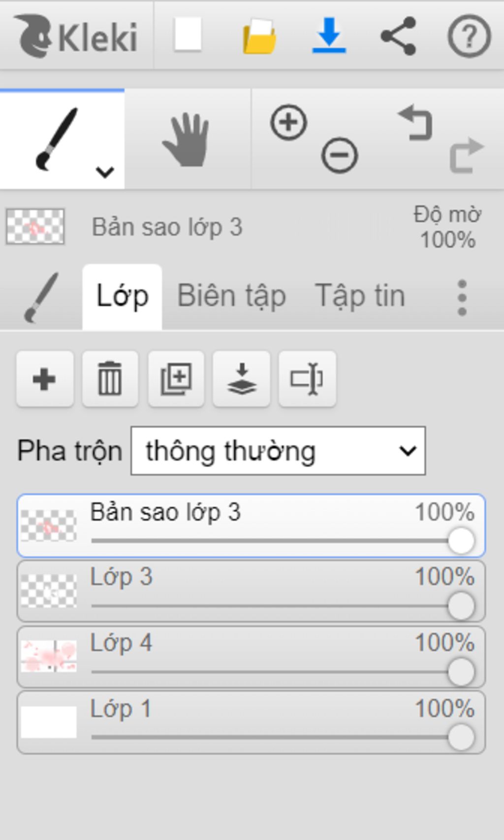Screen dimensions: 504x840
Task: Delete the layer with the trash button
Action: click(110, 379)
